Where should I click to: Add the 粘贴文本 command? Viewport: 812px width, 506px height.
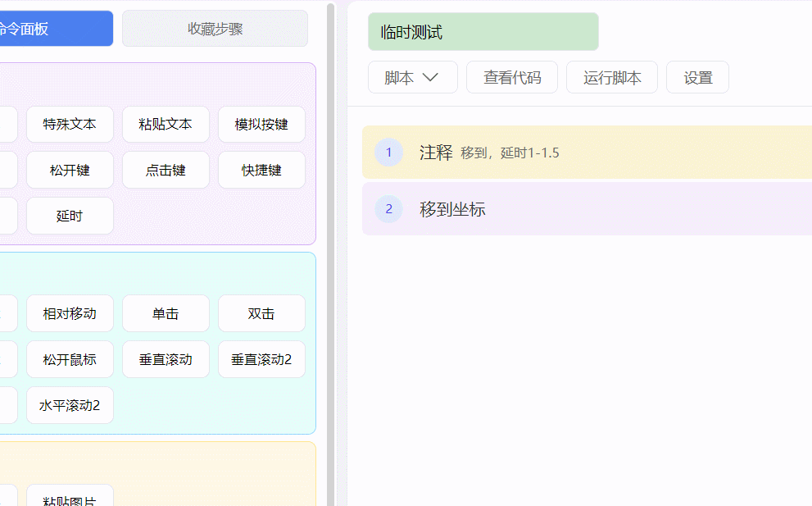click(x=166, y=125)
